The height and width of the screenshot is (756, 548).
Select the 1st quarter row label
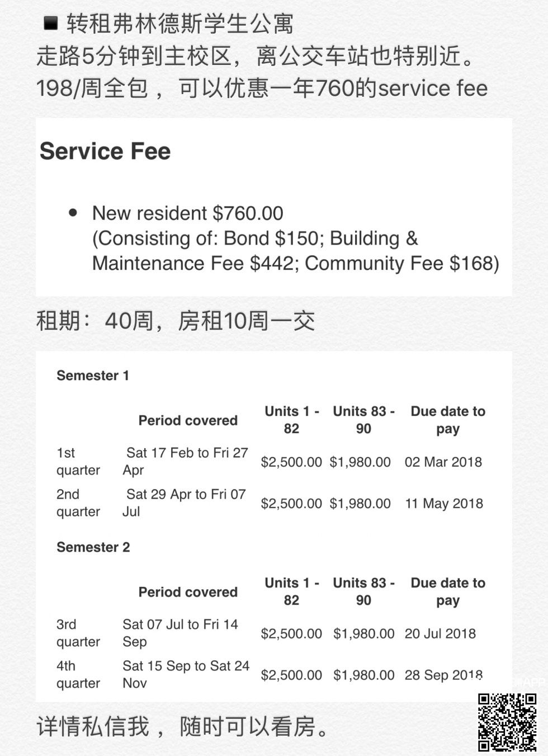[x=78, y=462]
